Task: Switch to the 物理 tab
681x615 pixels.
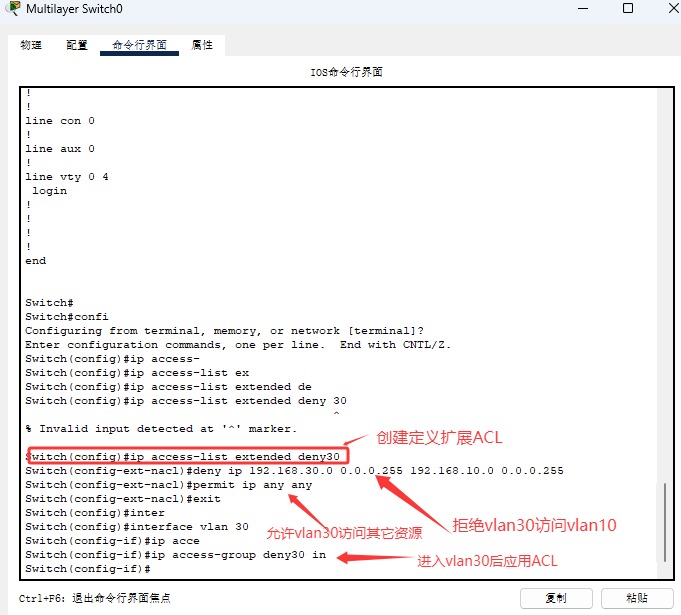Action: [31, 45]
